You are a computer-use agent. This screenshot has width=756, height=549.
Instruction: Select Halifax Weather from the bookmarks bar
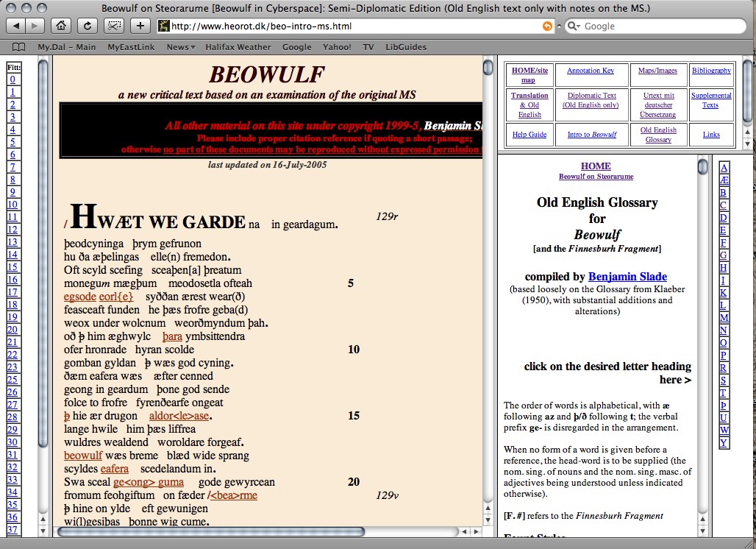[238, 46]
